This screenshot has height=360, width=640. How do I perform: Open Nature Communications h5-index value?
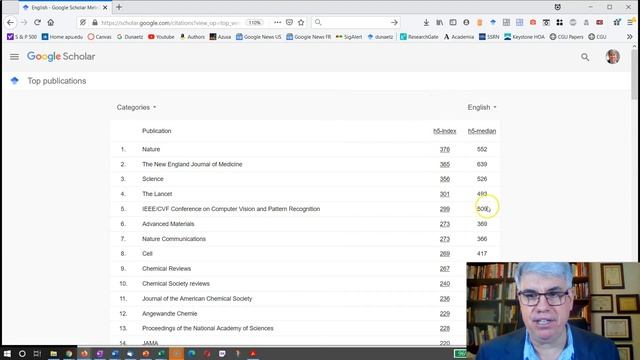(444, 239)
